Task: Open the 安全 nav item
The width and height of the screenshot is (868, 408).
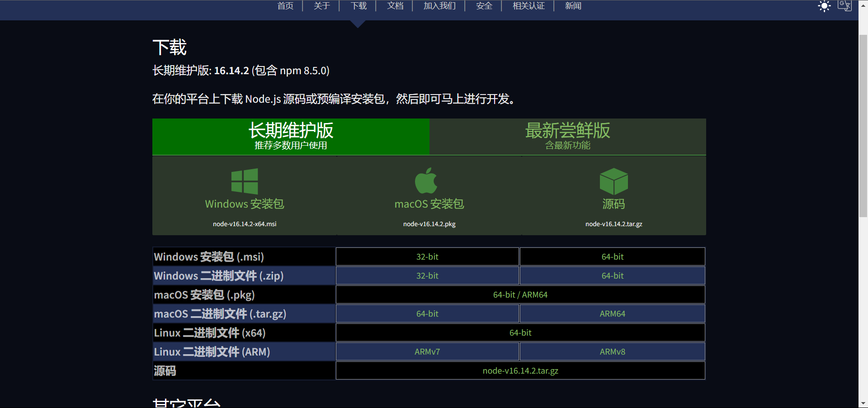Action: tap(484, 6)
